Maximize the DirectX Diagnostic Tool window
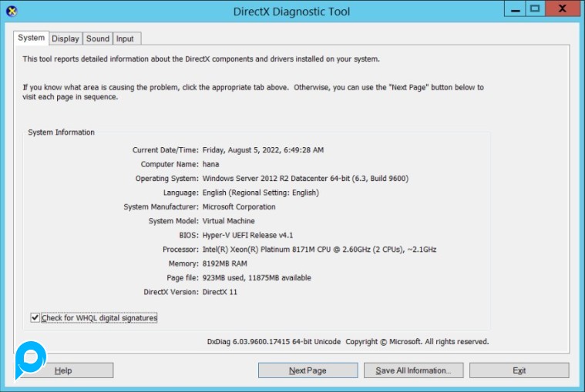 [x=535, y=9]
